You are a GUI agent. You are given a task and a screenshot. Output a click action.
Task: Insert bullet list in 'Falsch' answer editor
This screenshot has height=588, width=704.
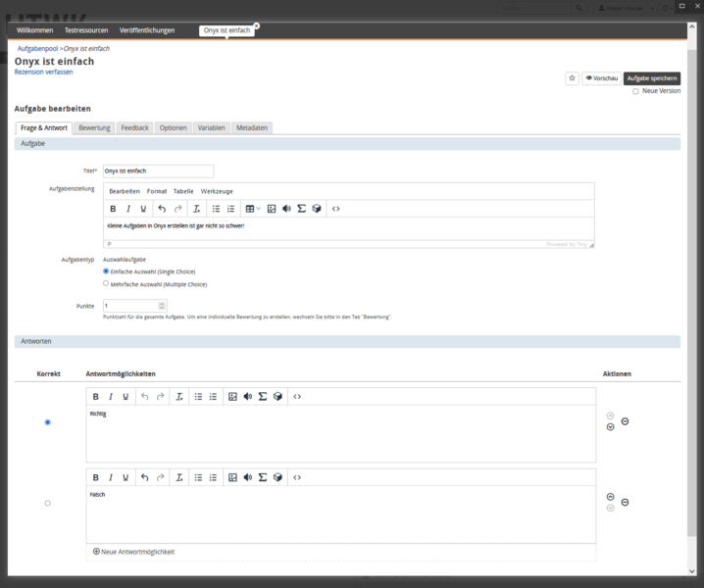[198, 477]
